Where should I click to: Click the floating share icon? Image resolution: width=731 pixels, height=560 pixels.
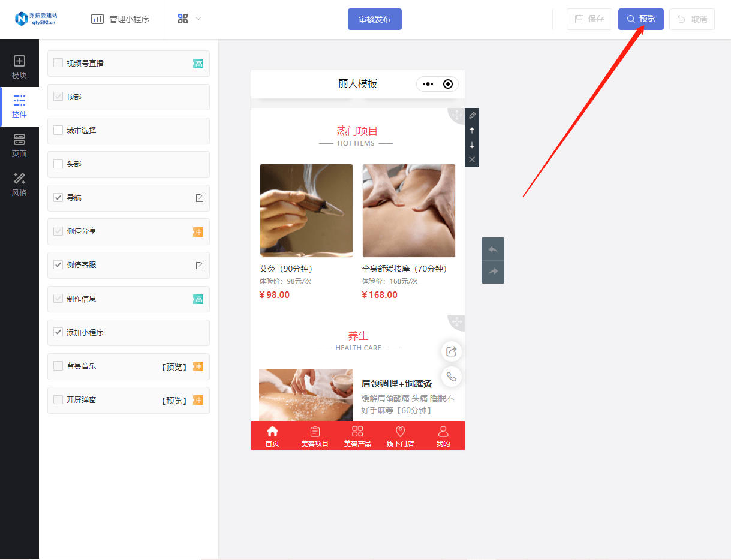coord(452,351)
